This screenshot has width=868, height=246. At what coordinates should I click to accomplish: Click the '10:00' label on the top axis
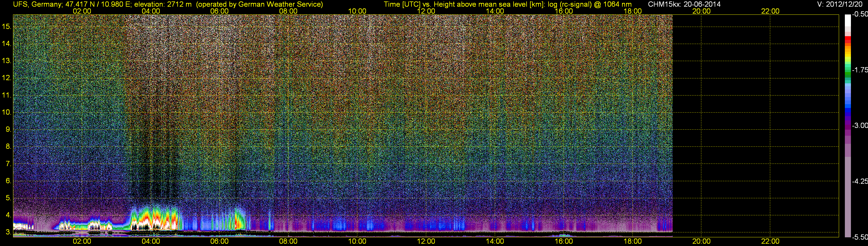(357, 11)
